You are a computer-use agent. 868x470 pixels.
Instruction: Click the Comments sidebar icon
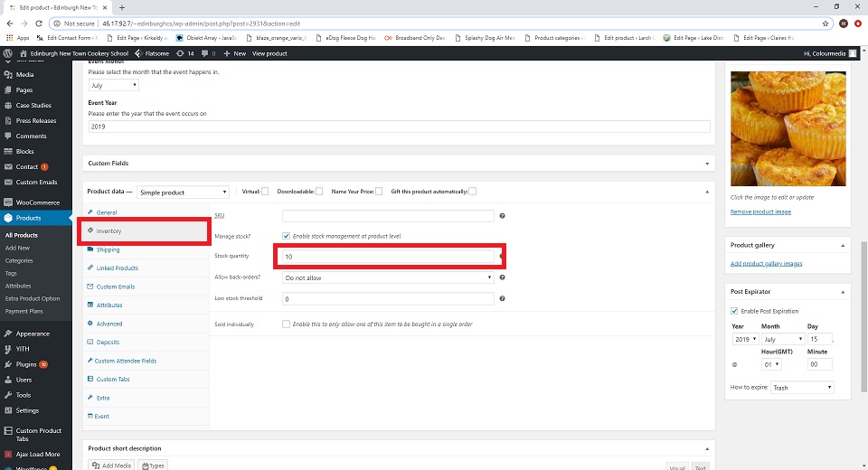coord(8,136)
